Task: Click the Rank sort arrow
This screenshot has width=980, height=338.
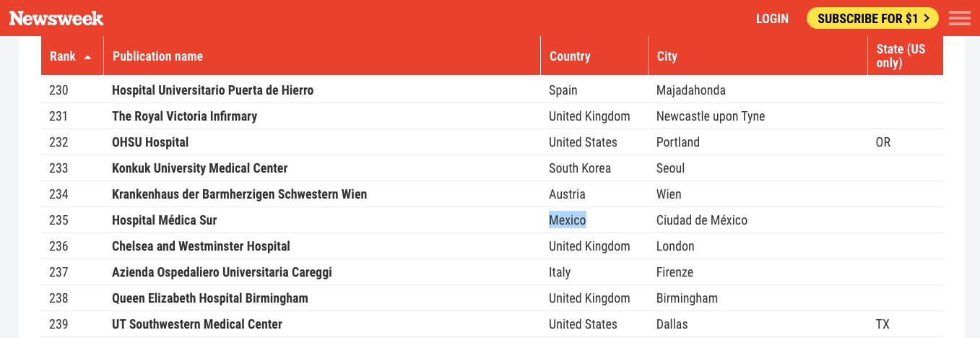Action: [x=88, y=56]
